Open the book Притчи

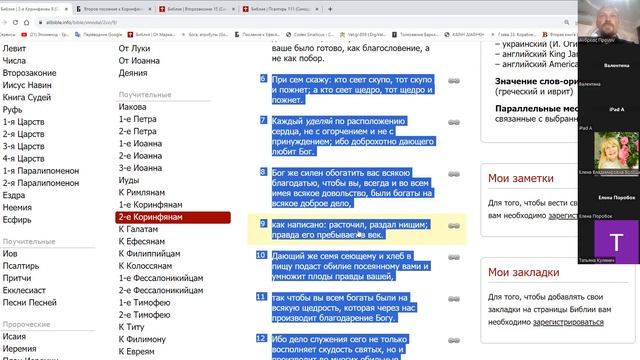coord(17,278)
